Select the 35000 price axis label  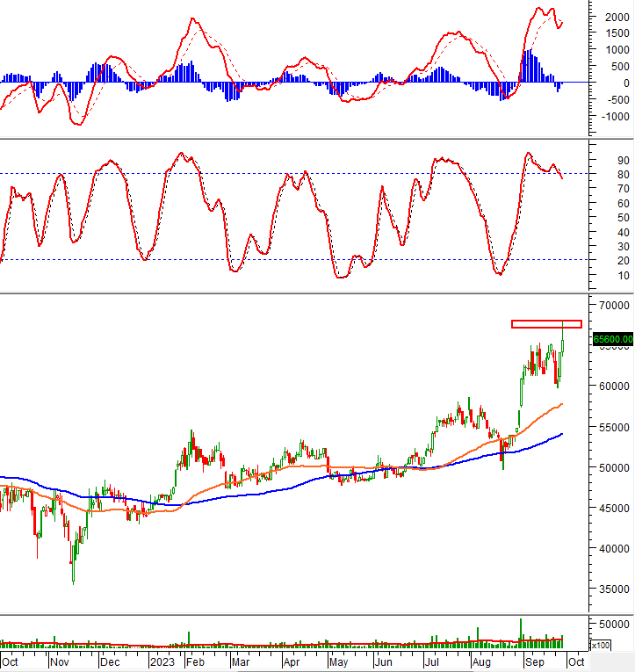[614, 589]
